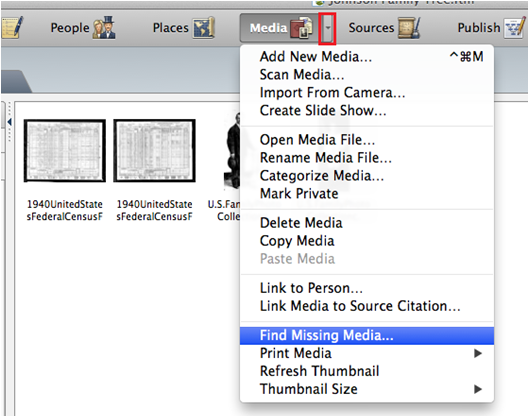Click the U.S.Fam Colle caption
The width and height of the screenshot is (529, 416).
click(224, 210)
